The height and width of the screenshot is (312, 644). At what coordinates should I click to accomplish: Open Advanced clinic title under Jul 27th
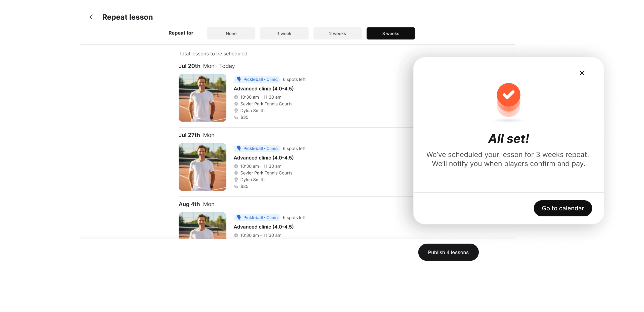264,158
